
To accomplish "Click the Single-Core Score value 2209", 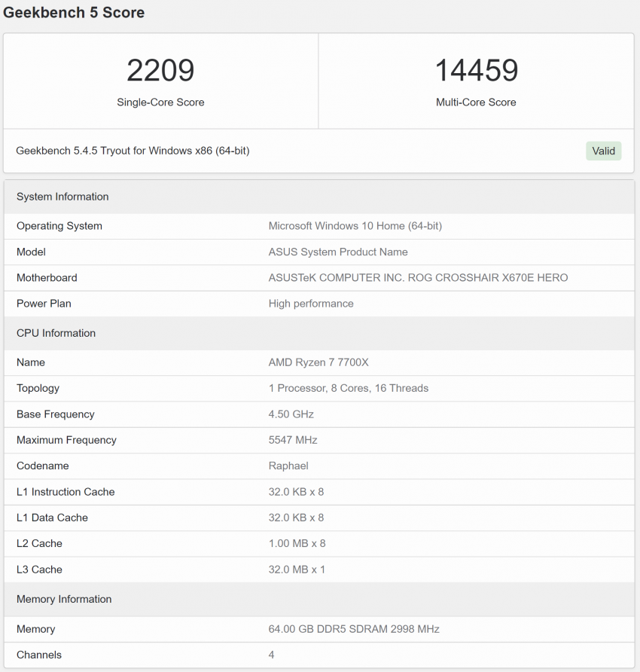I will [160, 71].
